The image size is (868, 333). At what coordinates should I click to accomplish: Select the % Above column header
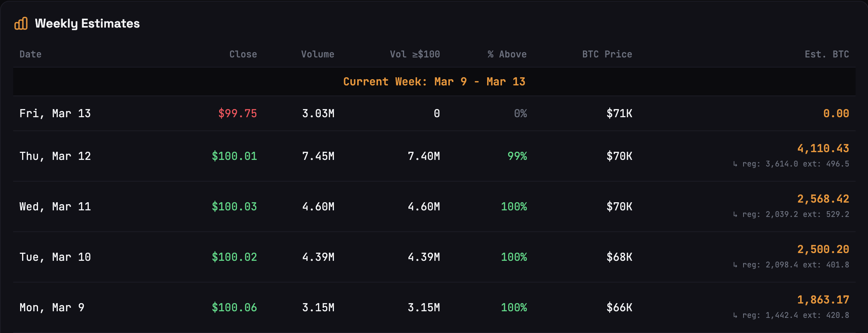pyautogui.click(x=507, y=54)
